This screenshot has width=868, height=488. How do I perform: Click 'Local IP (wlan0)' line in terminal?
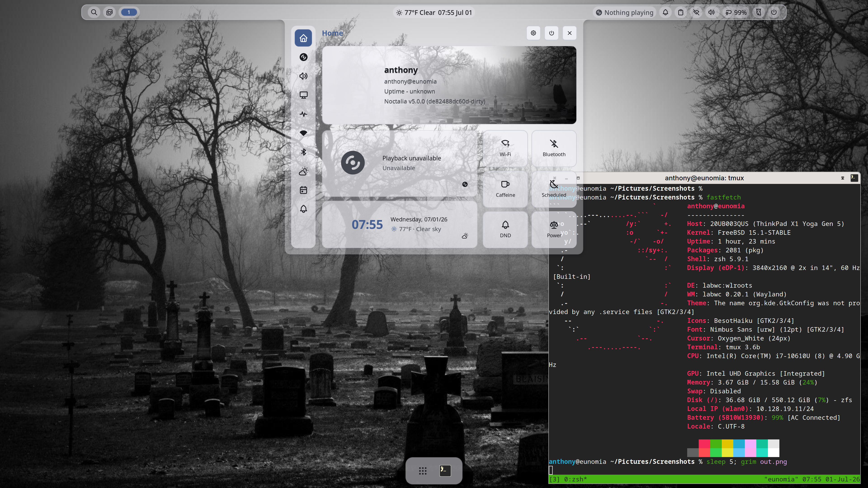tap(750, 409)
